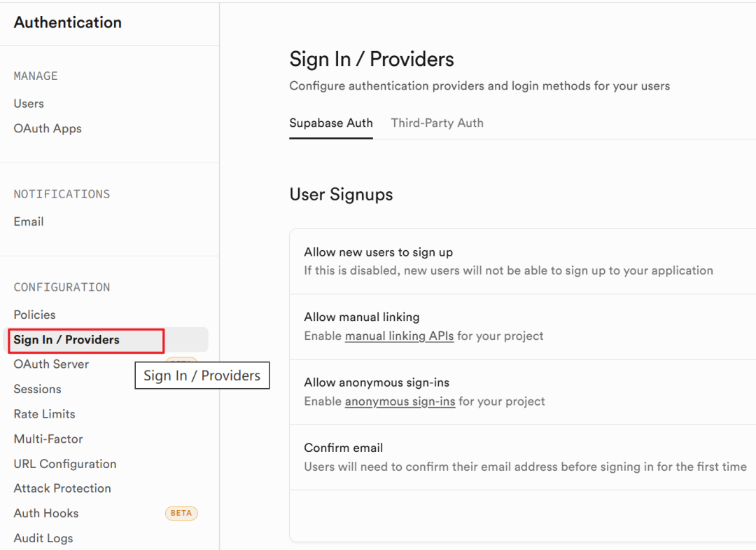Select Sign In / Providers sidebar item
756x550 pixels.
tap(66, 340)
